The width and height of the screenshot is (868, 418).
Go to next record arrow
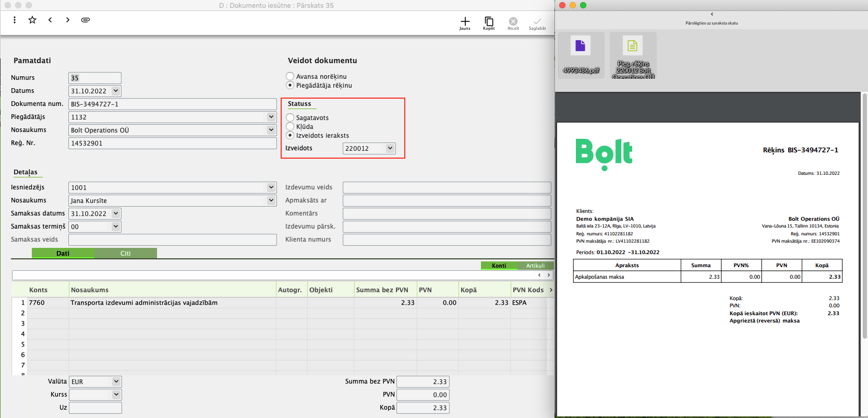[68, 20]
